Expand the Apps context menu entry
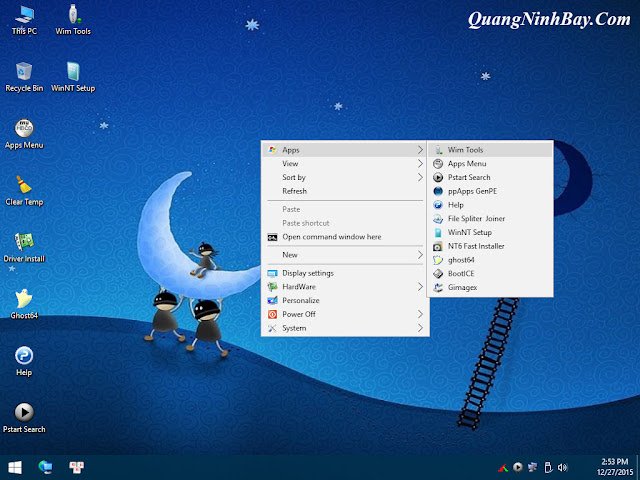This screenshot has height=480, width=640. tap(345, 150)
